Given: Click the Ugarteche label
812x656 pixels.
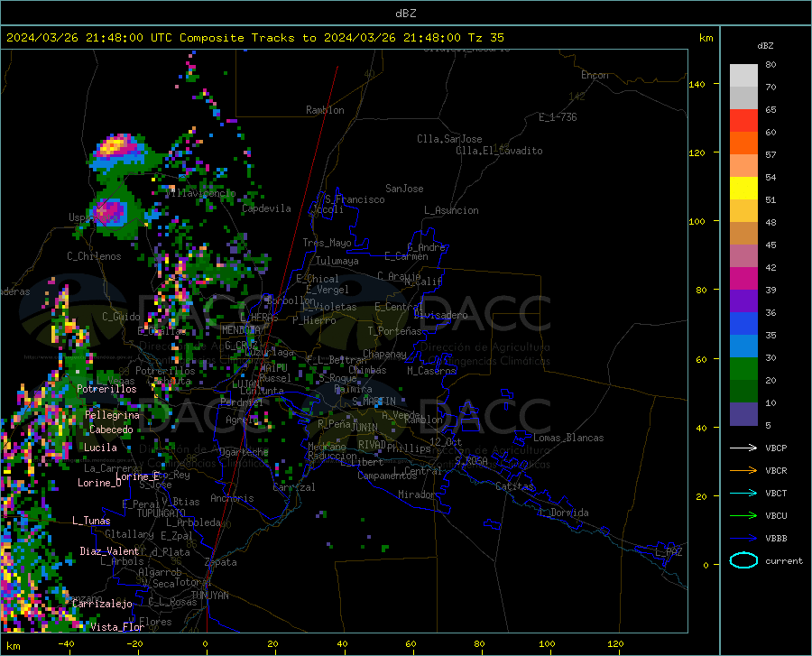Looking at the screenshot, I should pyautogui.click(x=244, y=452).
